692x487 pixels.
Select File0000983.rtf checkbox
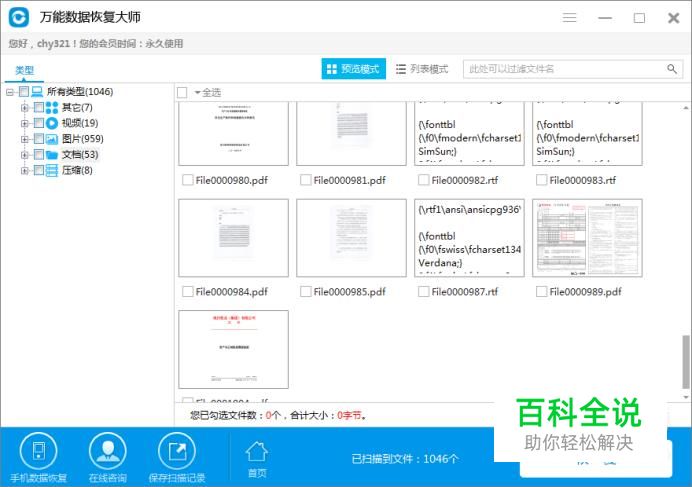[x=541, y=180]
